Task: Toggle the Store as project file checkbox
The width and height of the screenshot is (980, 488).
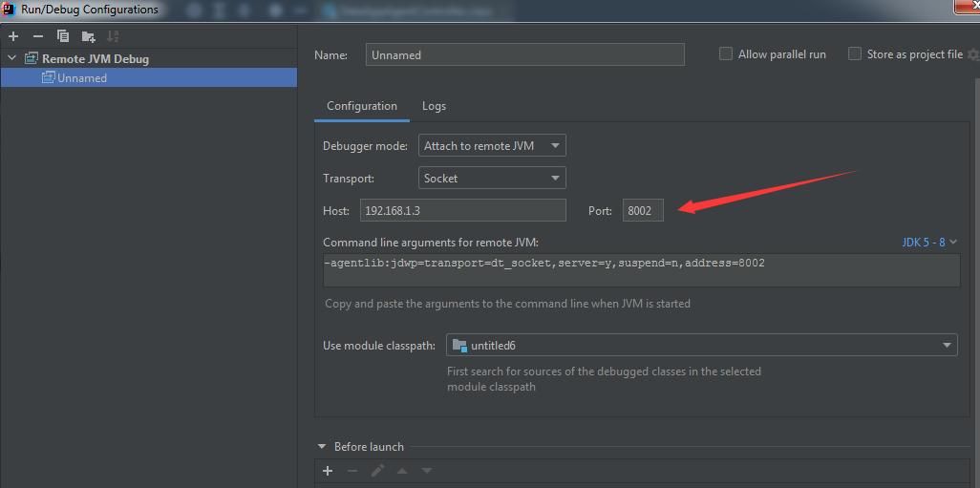Action: 854,54
